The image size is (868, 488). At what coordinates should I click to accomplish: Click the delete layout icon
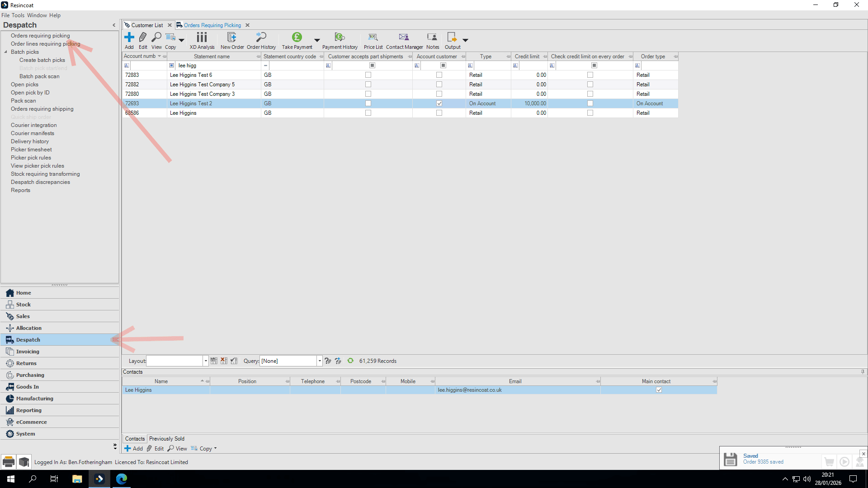pos(224,361)
